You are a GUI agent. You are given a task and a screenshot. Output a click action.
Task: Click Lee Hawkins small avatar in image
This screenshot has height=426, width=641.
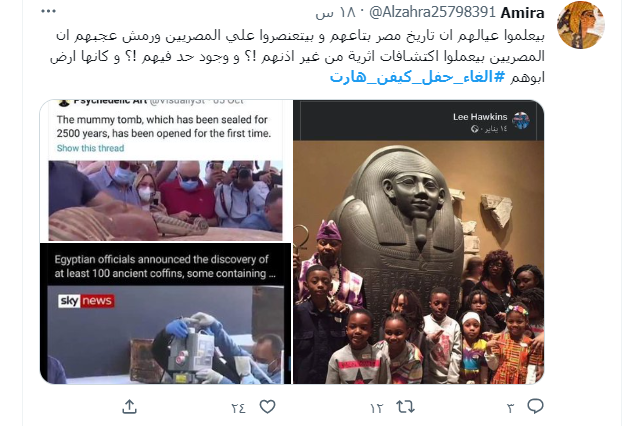[x=521, y=121]
